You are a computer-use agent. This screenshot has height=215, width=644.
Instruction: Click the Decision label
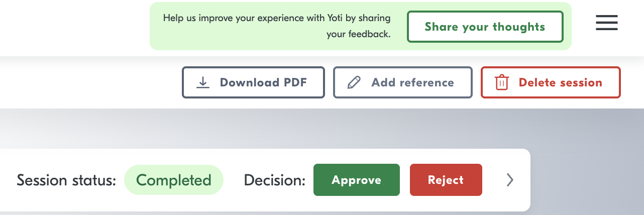point(274,180)
